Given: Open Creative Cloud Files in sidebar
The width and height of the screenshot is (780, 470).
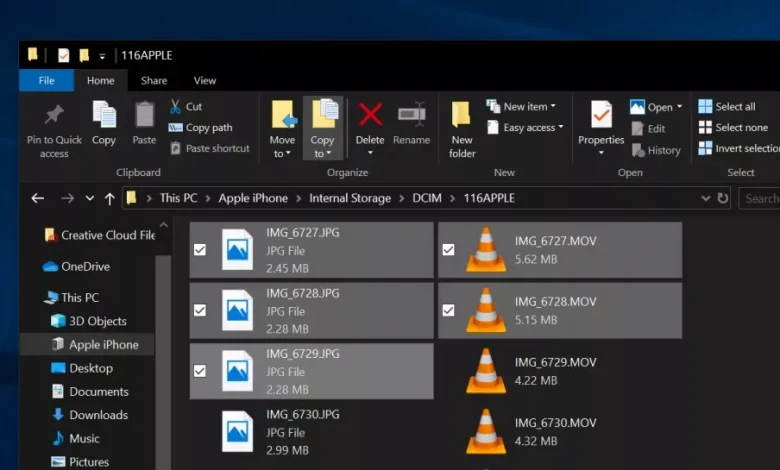Looking at the screenshot, I should pyautogui.click(x=99, y=235).
